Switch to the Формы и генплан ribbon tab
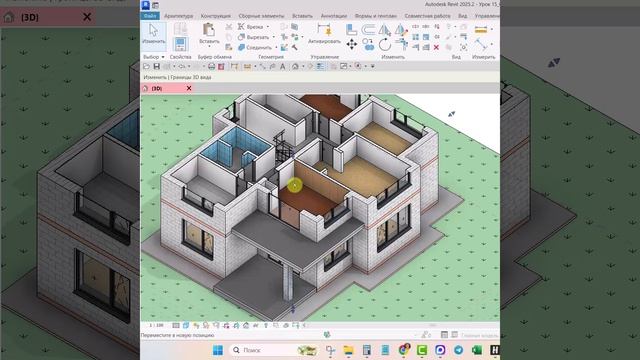 click(376, 16)
